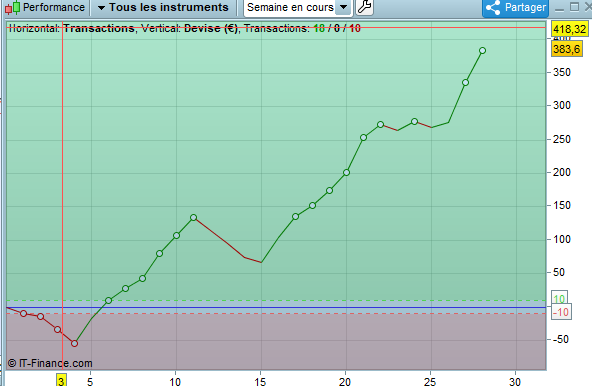This screenshot has height=386, width=592.
Task: Expand the Tous les instruments dropdown
Action: [x=163, y=7]
